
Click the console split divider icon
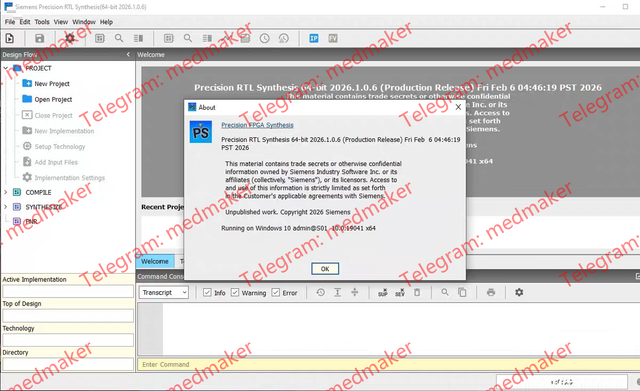pos(355,292)
